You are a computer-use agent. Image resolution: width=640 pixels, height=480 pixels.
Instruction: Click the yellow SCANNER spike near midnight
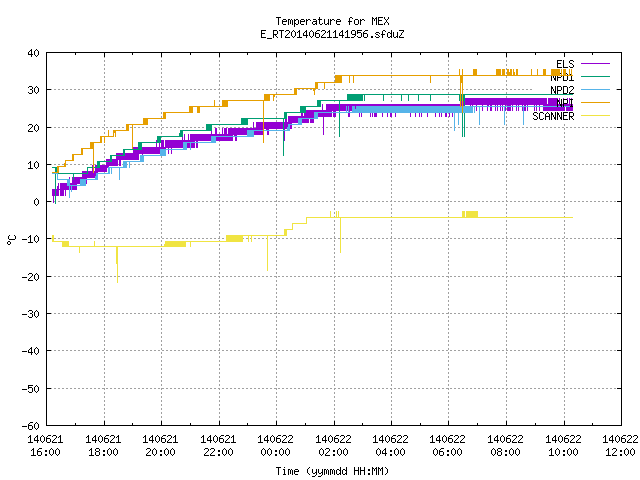tap(267, 253)
